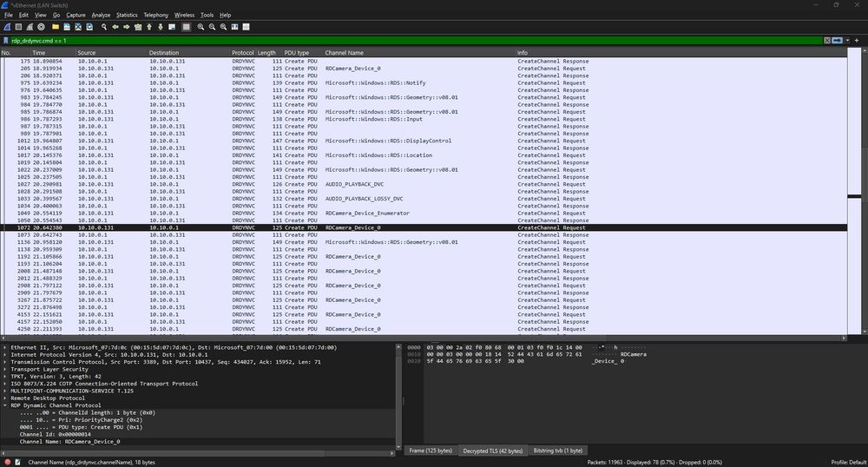Viewport: 868px width, 467px height.
Task: Open a capture file via folder icon
Action: 56,27
